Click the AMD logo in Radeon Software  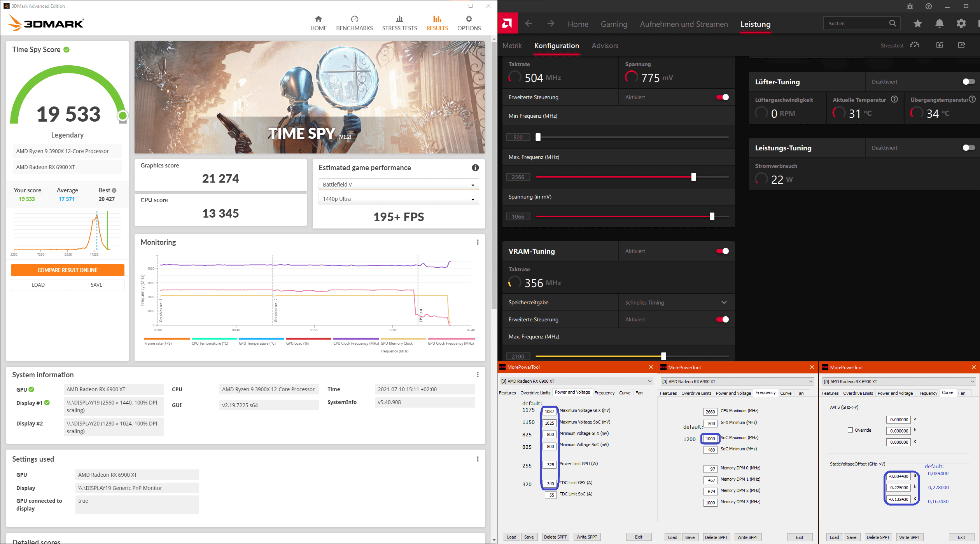tap(507, 24)
